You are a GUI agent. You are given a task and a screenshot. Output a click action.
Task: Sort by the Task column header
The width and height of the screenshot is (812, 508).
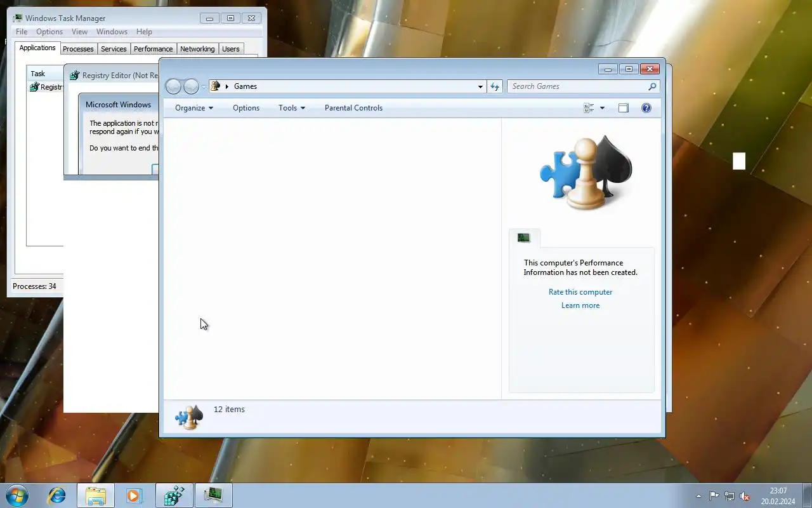click(x=45, y=74)
